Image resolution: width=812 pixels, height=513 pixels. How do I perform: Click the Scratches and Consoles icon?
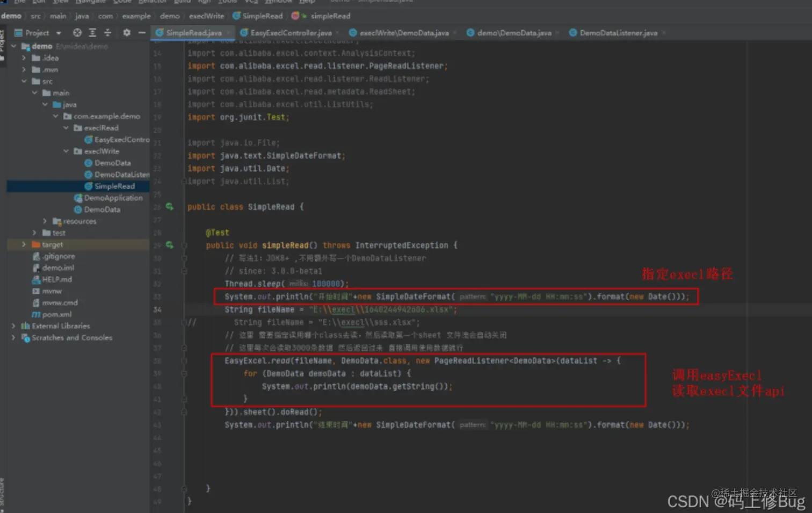(25, 338)
